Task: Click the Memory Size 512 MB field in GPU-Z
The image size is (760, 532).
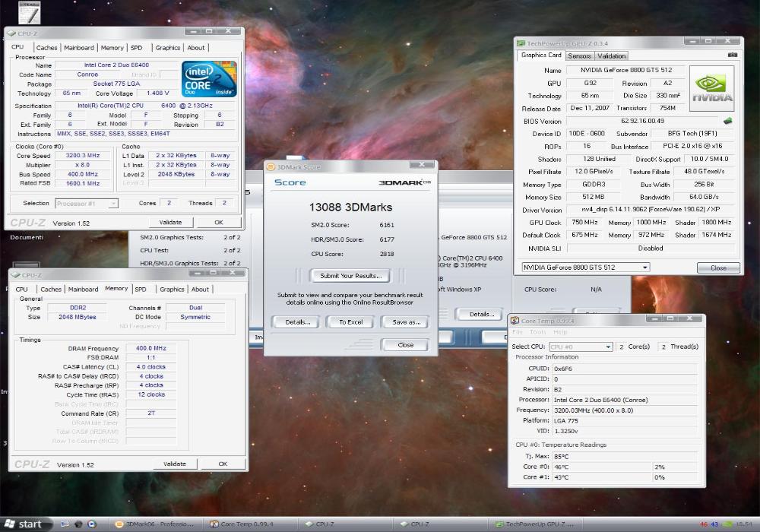Action: 594,197
